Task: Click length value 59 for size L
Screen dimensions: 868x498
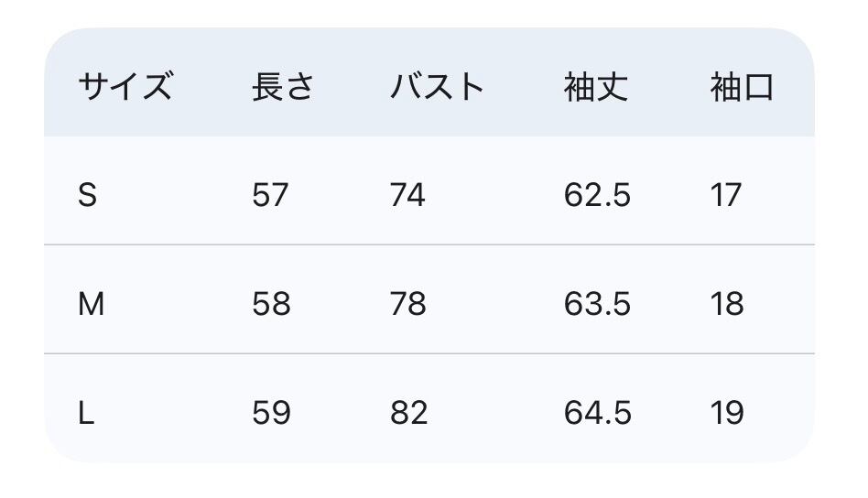Action: (x=271, y=413)
